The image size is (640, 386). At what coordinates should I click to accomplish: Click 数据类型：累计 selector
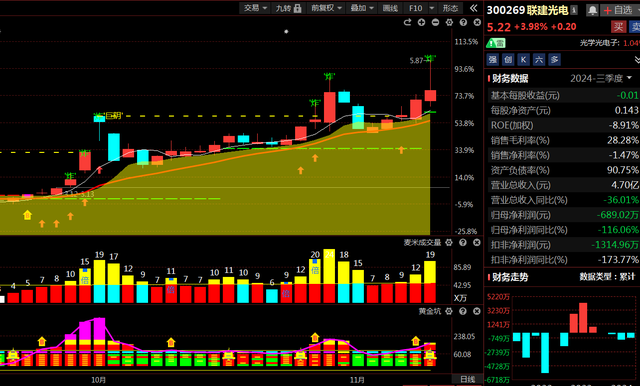click(607, 277)
